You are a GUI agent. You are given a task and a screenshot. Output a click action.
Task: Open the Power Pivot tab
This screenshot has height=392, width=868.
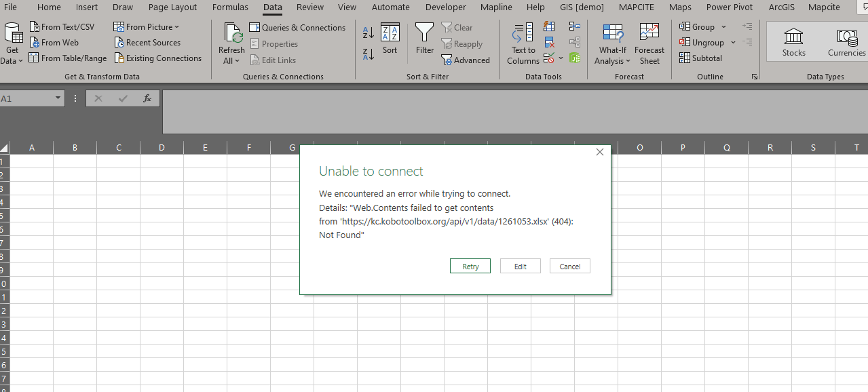729,7
